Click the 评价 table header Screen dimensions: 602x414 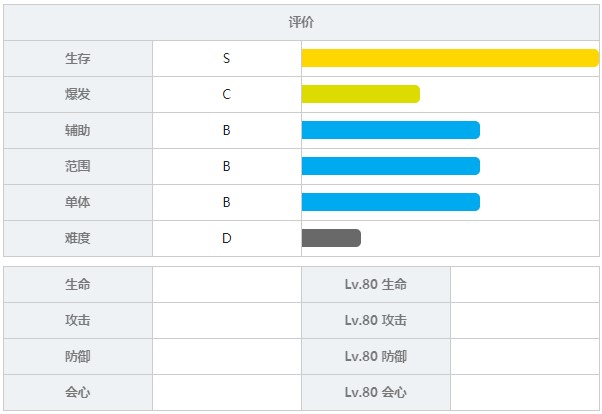pyautogui.click(x=301, y=22)
